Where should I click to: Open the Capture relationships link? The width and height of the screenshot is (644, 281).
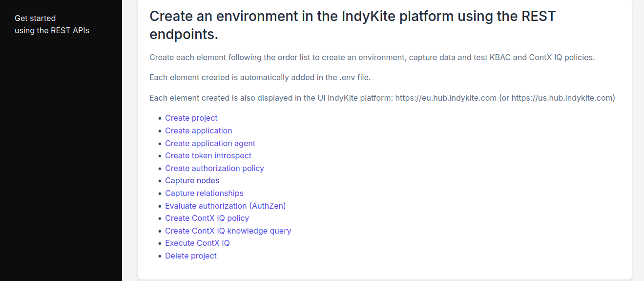(x=204, y=193)
